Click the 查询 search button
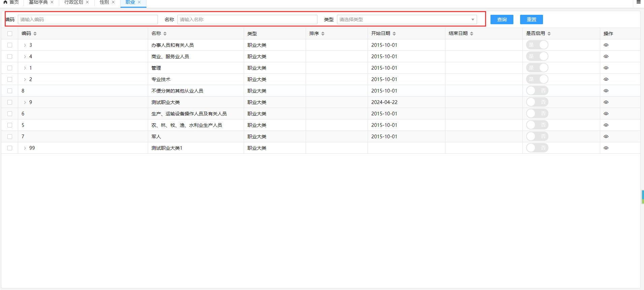Viewport: 644px width, 290px height. click(502, 20)
